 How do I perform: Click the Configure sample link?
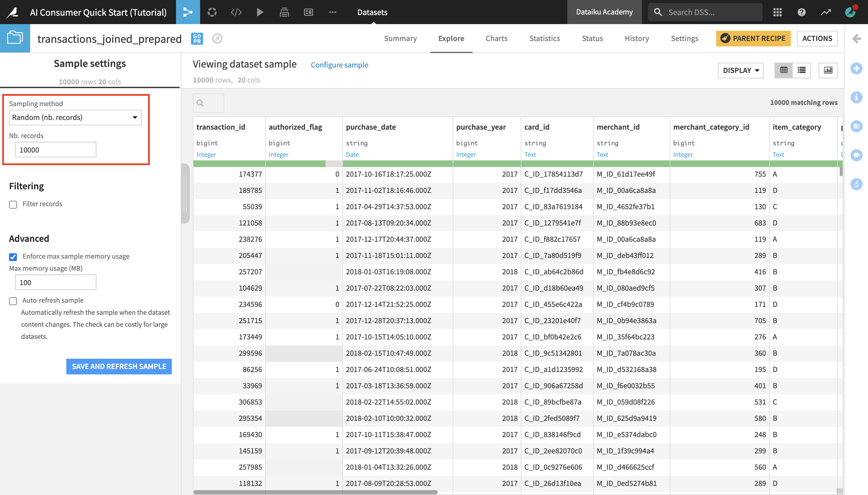339,65
